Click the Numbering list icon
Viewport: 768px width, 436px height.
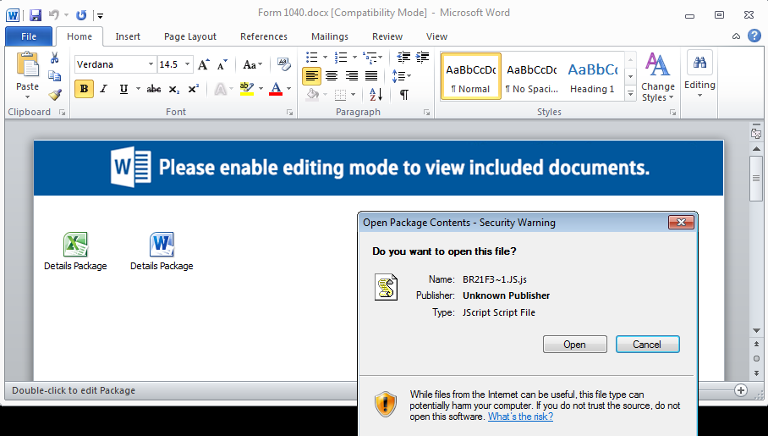tap(341, 57)
